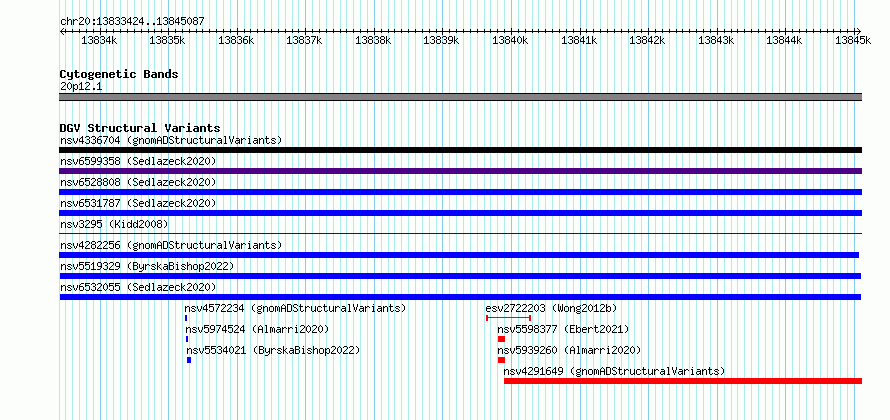
Task: Select the esv2722203 red bracket feature
Action: [x=509, y=318]
